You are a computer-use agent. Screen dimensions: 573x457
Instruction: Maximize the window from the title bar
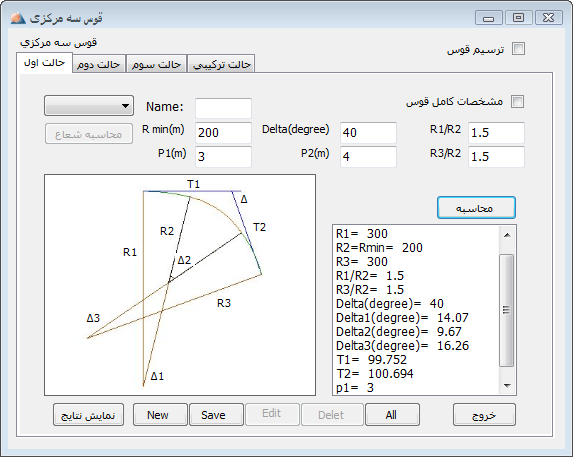click(x=518, y=18)
